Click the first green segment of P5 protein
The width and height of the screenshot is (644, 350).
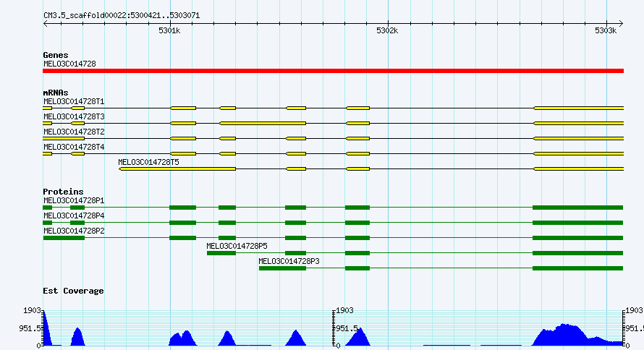tap(221, 253)
